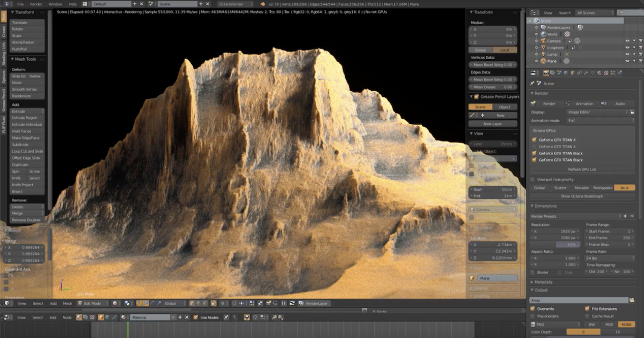Enable proportional editing icon in the header
Viewport: 644px width, 338px height.
click(x=222, y=303)
